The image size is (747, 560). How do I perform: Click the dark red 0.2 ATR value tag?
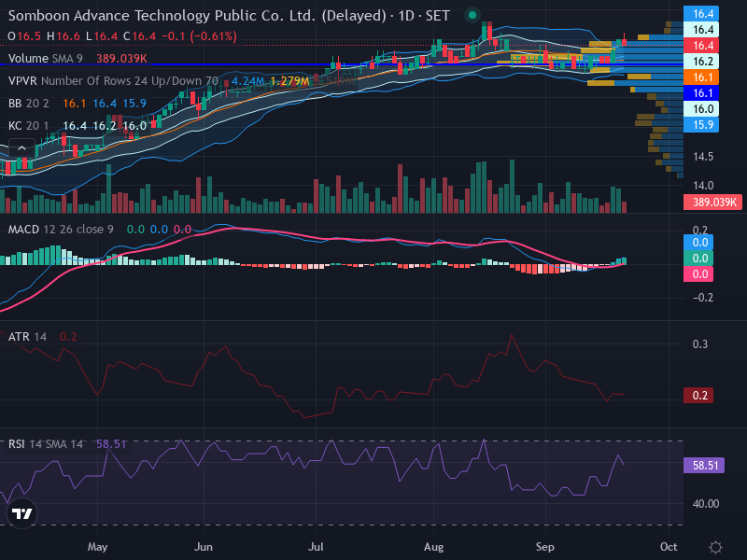tap(698, 395)
